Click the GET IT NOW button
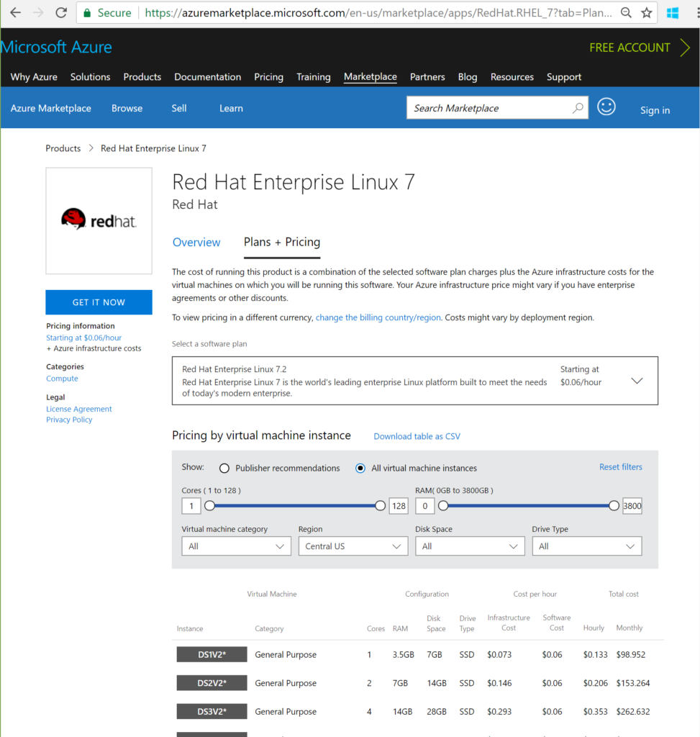The width and height of the screenshot is (700, 737). point(99,302)
